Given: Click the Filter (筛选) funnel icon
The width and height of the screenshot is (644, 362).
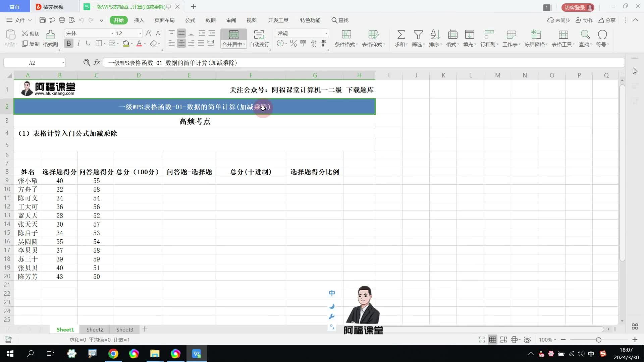Looking at the screenshot, I should click(x=418, y=35).
